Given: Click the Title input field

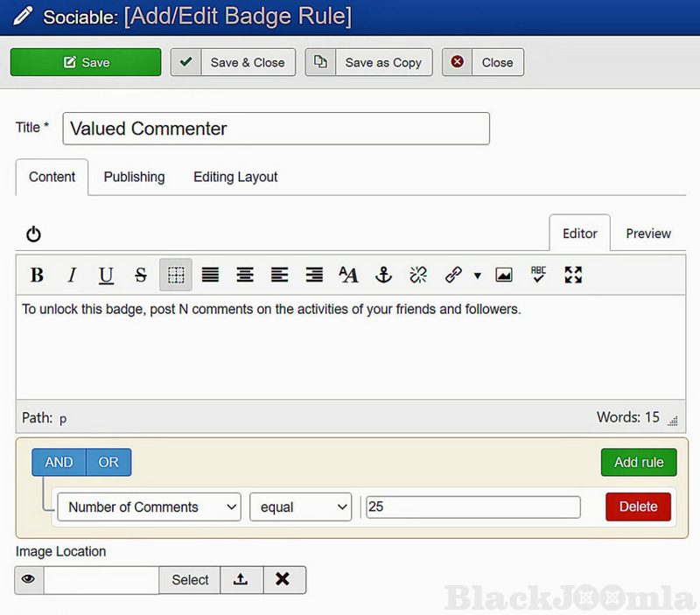Looking at the screenshot, I should coord(276,129).
